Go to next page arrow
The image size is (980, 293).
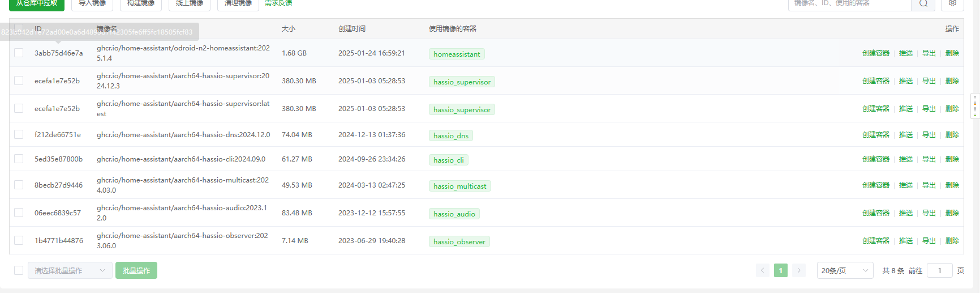click(x=799, y=270)
